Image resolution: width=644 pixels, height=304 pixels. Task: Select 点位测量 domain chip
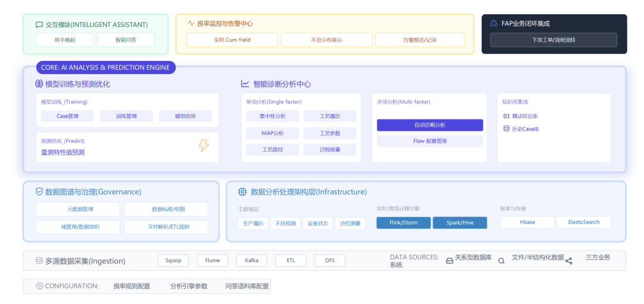click(350, 223)
